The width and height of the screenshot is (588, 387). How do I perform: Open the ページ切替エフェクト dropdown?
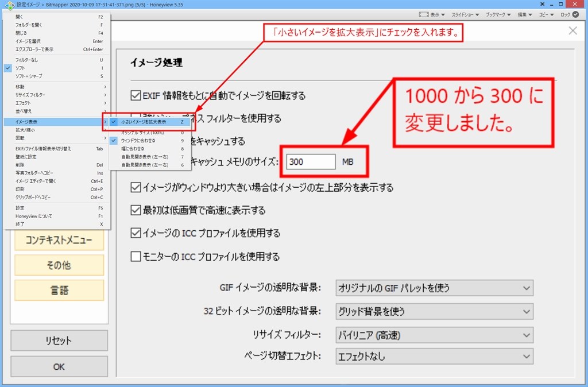pyautogui.click(x=434, y=356)
